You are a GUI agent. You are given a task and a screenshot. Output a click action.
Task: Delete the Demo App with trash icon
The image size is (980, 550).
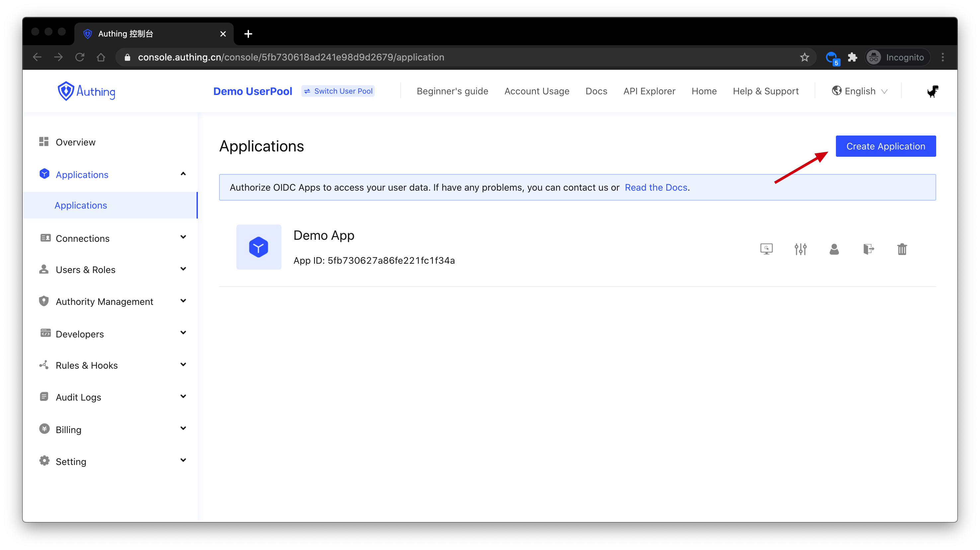point(902,249)
